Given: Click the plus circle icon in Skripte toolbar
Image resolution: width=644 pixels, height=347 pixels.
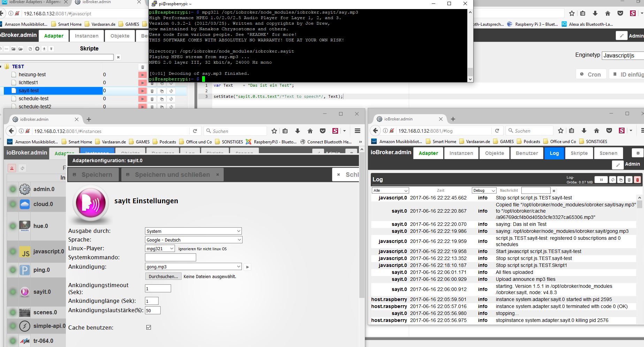Looking at the screenshot, I should coord(37,49).
